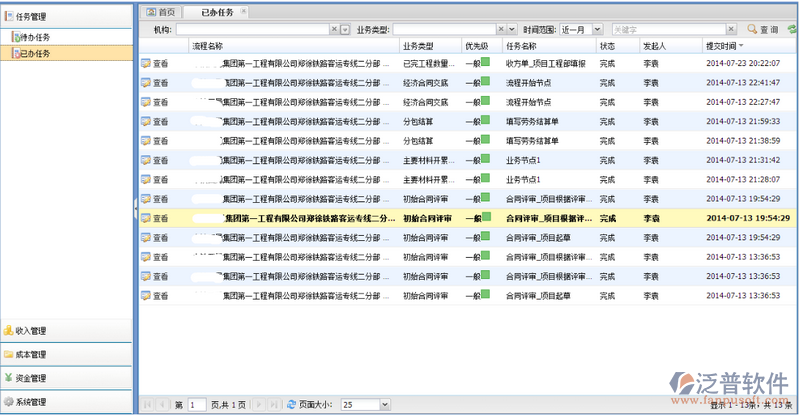This screenshot has height=416, width=799.
Task: Open the 时间范围 近一月 dropdown
Action: 597,30
